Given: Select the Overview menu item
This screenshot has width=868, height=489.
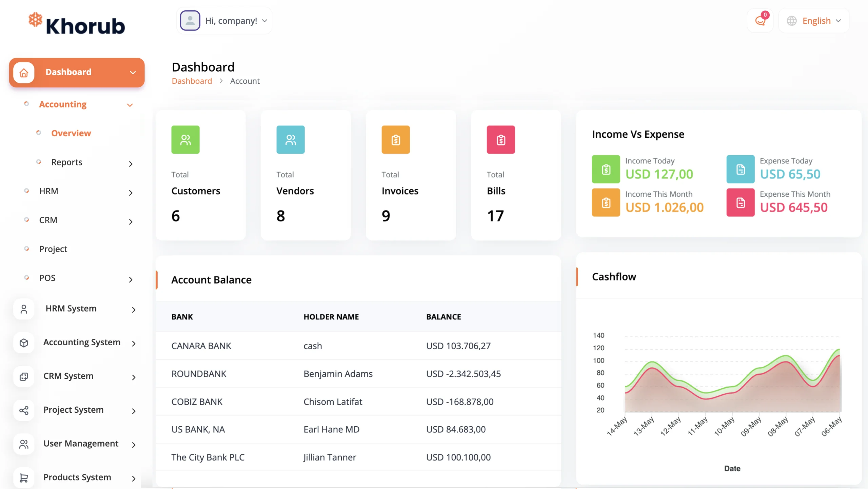Looking at the screenshot, I should coord(71,133).
